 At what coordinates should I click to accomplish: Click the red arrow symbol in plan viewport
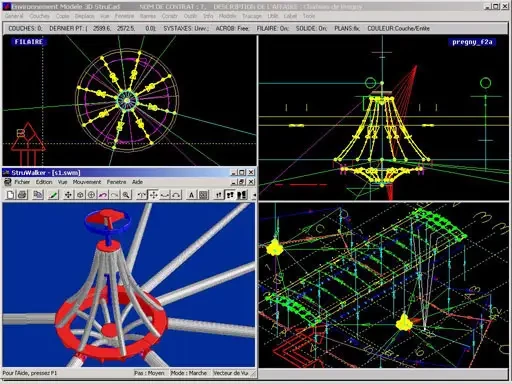(x=28, y=143)
